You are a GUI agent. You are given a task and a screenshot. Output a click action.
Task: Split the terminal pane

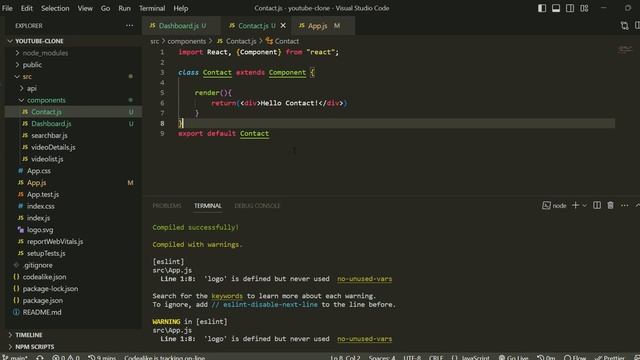pos(597,205)
